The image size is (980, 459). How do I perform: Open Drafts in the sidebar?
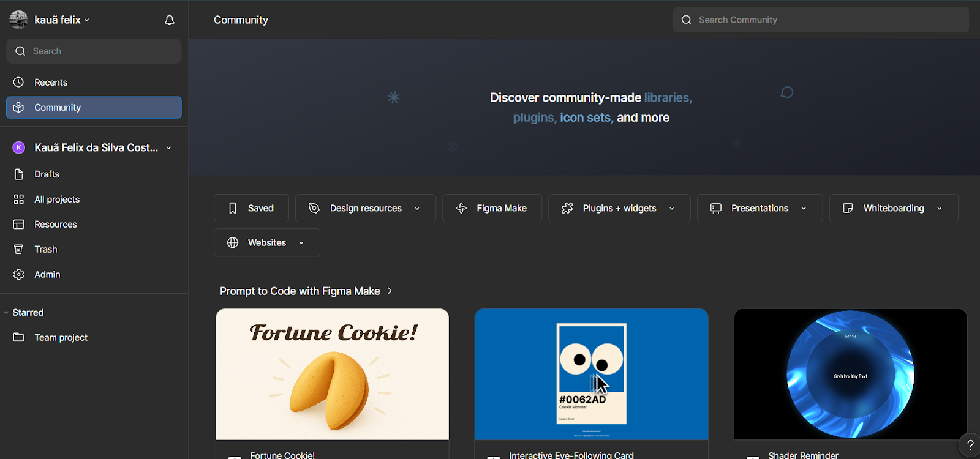click(x=94, y=174)
